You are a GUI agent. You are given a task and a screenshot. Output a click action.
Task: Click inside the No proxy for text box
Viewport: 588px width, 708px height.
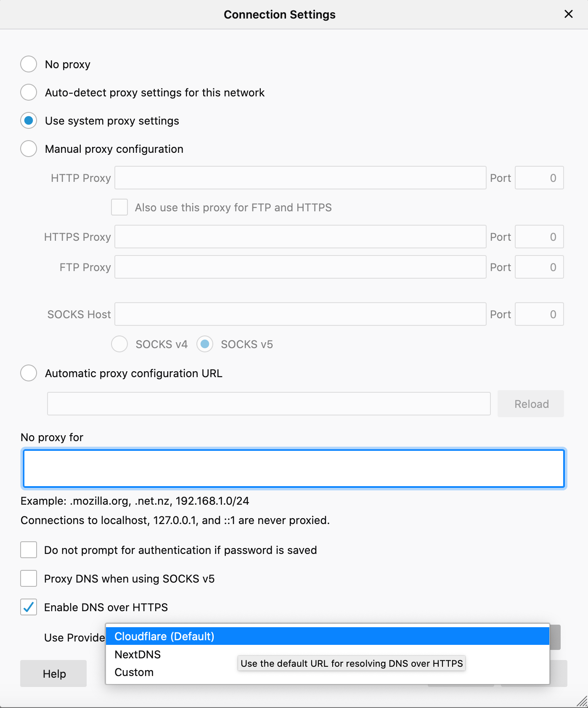[294, 469]
